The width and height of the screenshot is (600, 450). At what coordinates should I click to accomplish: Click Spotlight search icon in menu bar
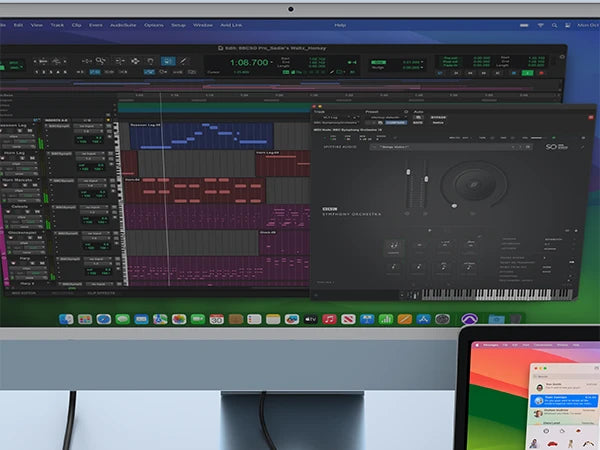554,25
